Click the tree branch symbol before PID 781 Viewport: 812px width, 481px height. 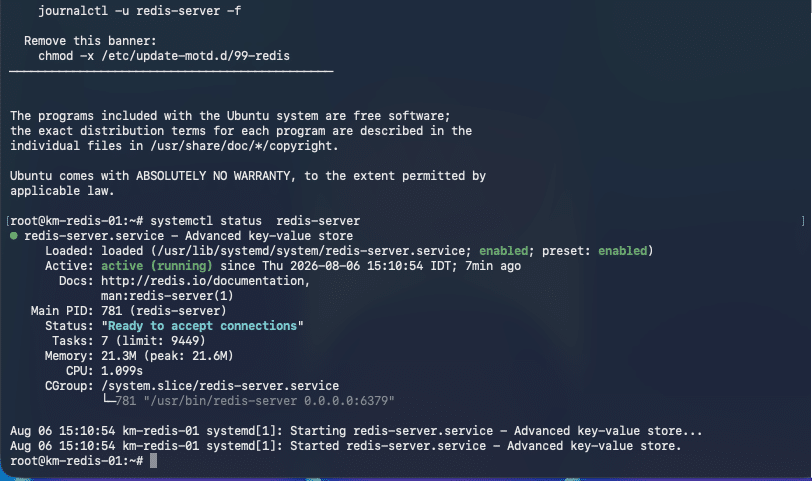[108, 399]
